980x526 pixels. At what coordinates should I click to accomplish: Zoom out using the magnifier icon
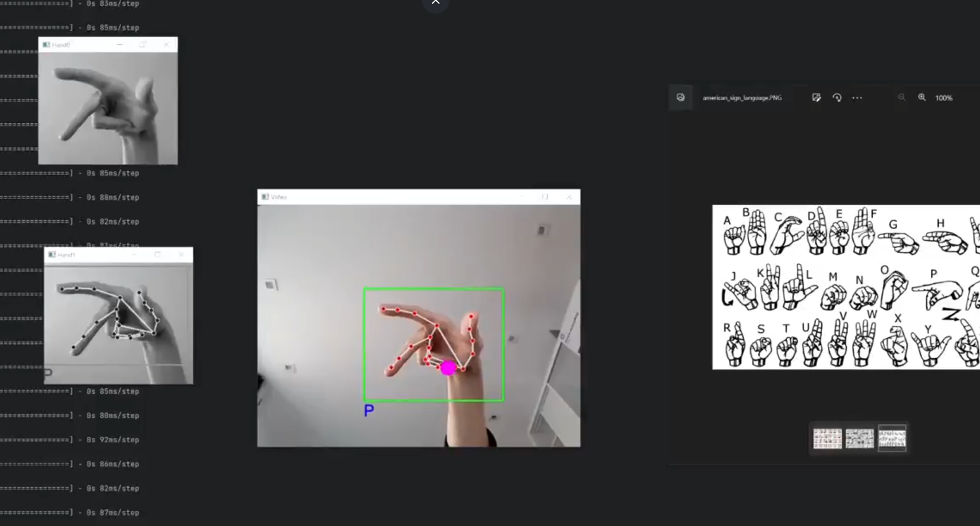tap(901, 98)
